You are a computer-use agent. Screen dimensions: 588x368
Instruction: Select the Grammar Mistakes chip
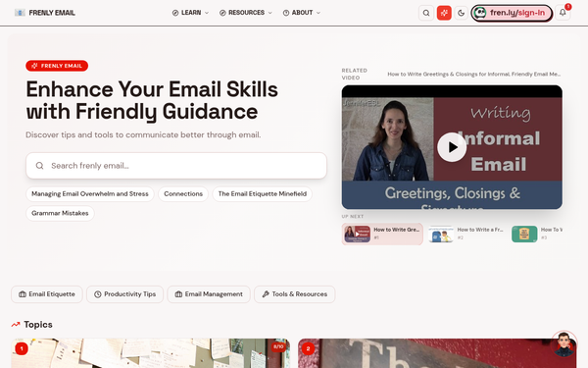pos(60,213)
